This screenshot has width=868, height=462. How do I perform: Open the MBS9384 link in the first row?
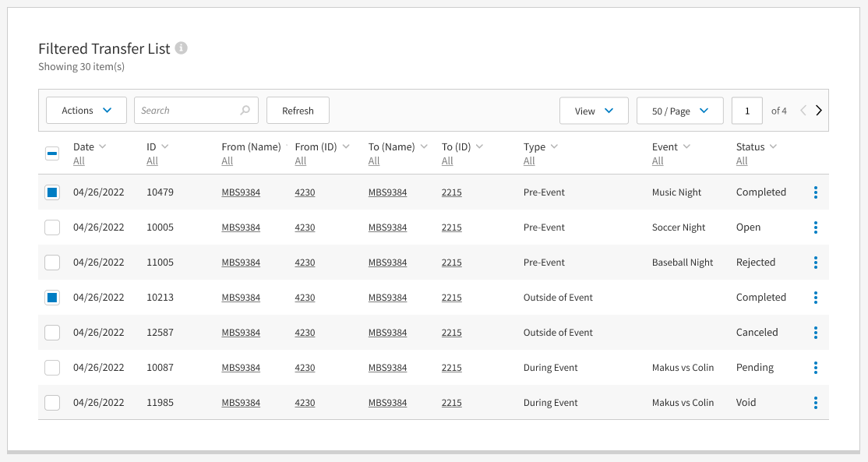click(243, 192)
